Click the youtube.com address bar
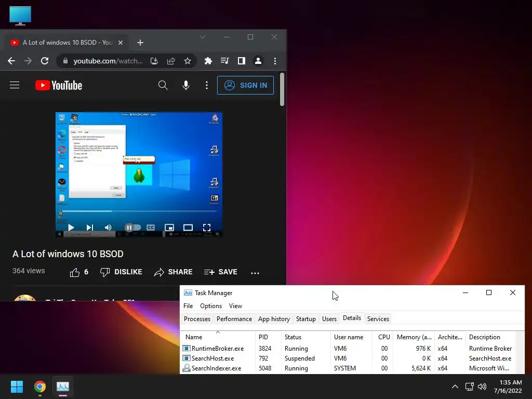Viewport: 532px width, 399px height. coord(108,61)
